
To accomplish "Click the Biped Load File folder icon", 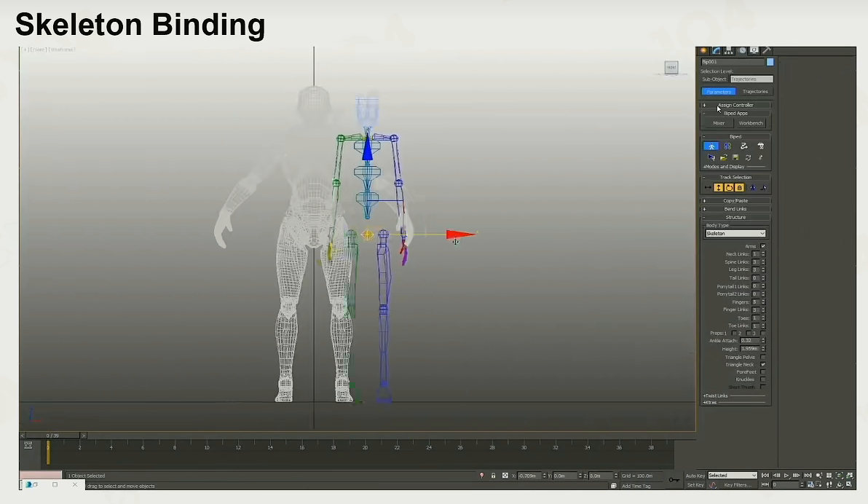I will click(x=724, y=158).
